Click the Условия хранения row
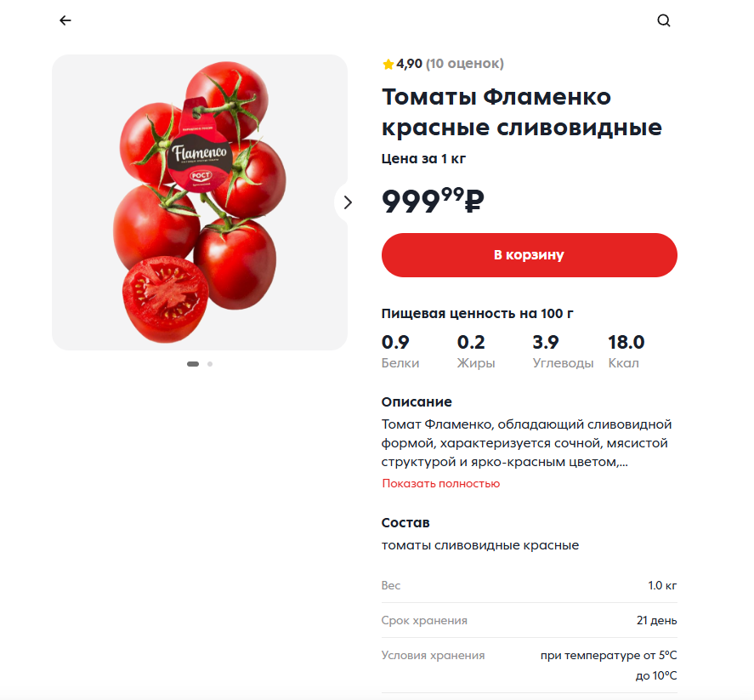The height and width of the screenshot is (700, 754). [529, 665]
